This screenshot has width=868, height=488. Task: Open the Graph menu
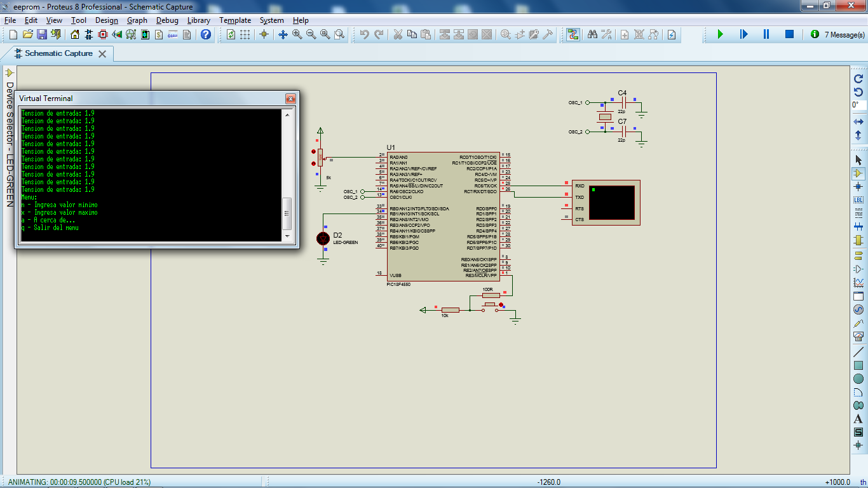(x=137, y=20)
